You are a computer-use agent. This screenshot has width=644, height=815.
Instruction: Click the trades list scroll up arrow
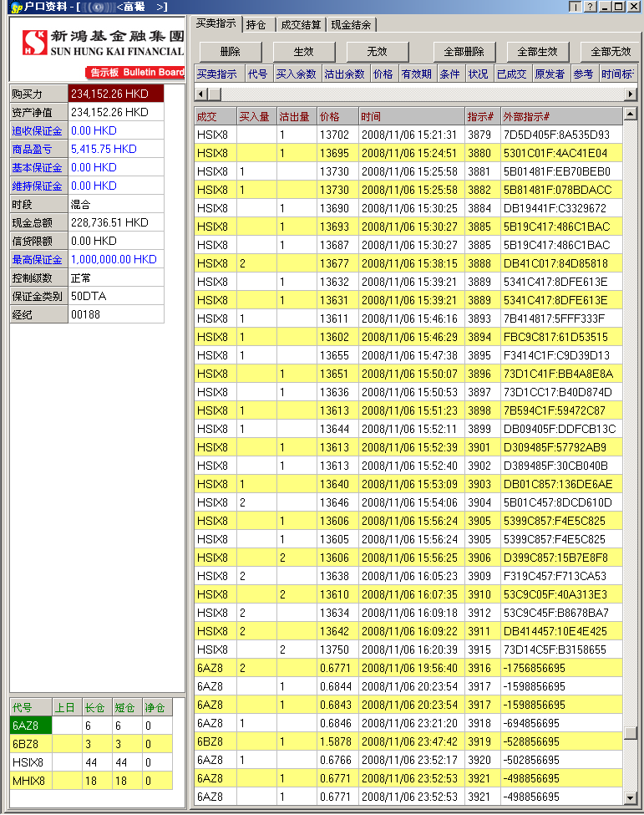pyautogui.click(x=631, y=114)
